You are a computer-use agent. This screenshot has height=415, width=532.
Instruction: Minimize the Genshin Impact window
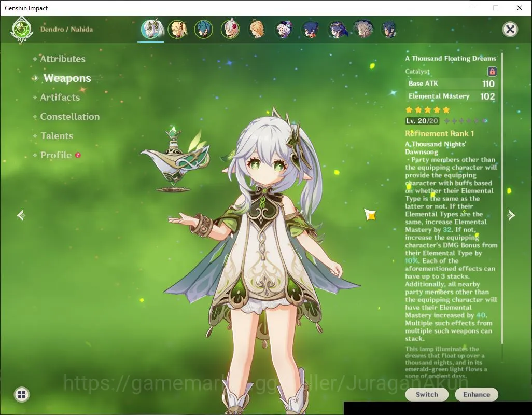[472, 8]
